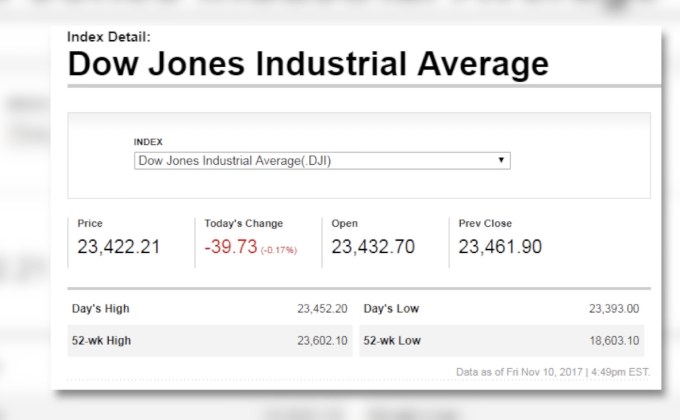Screen dimensions: 680x420
Task: Click the Today's Change label
Action: tap(243, 223)
